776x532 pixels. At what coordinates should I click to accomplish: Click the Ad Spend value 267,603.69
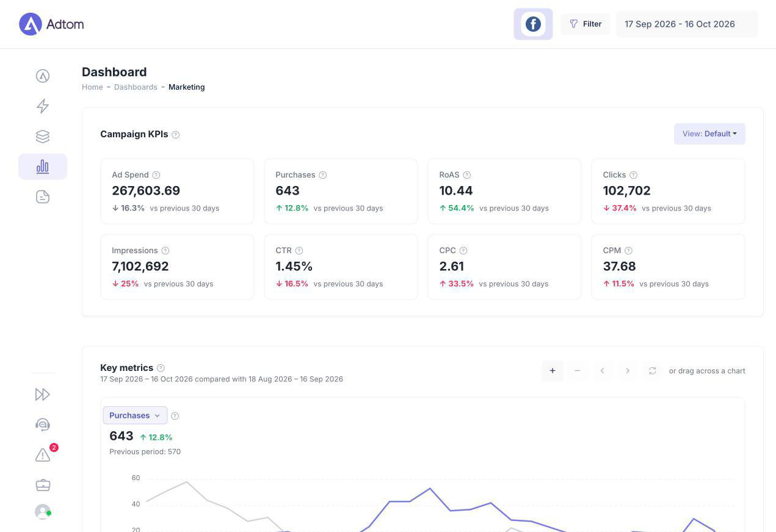click(x=146, y=191)
